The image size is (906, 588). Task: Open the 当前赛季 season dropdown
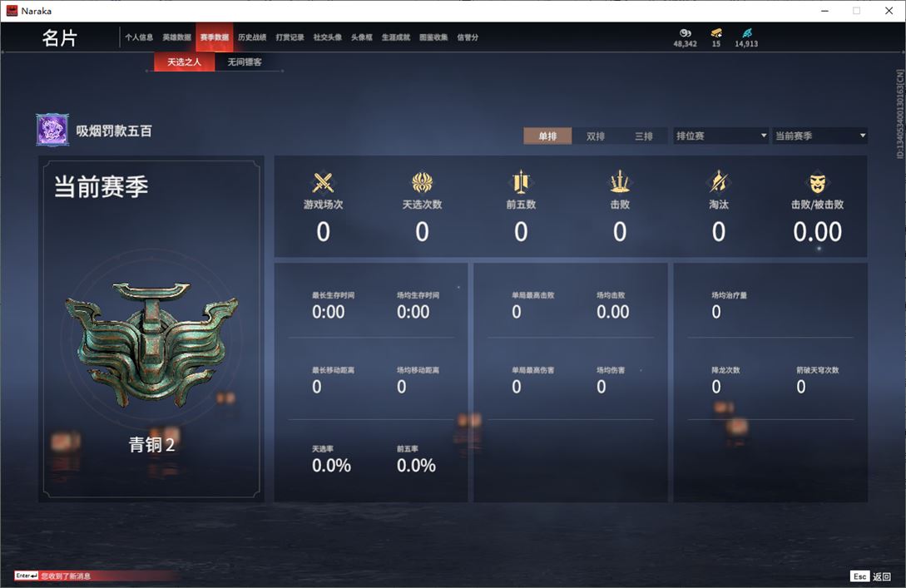pos(820,136)
